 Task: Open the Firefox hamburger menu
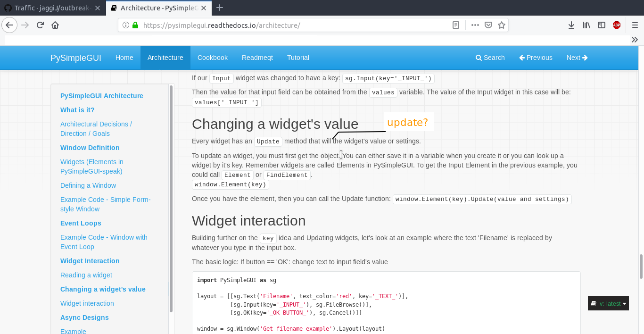(x=635, y=25)
